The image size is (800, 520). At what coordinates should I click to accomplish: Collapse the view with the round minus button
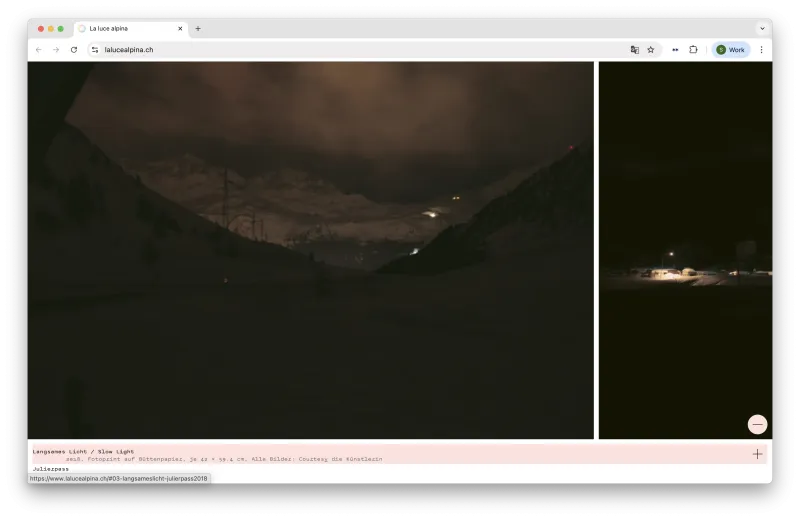757,424
